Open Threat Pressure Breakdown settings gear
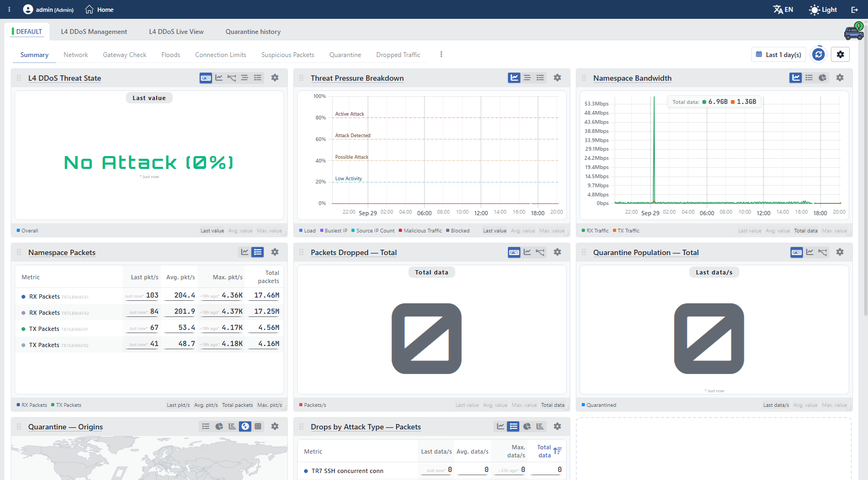The width and height of the screenshot is (868, 480). pos(558,78)
